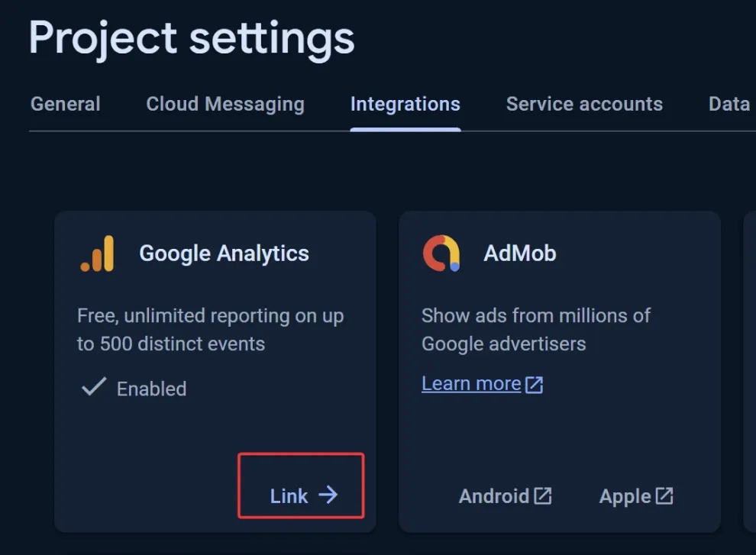Click the AdMob circular logo
The height and width of the screenshot is (555, 756).
(x=441, y=253)
